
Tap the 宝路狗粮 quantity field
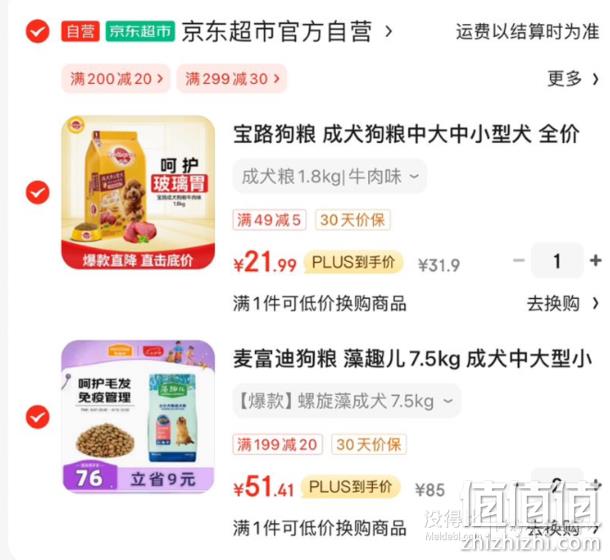[x=557, y=260]
